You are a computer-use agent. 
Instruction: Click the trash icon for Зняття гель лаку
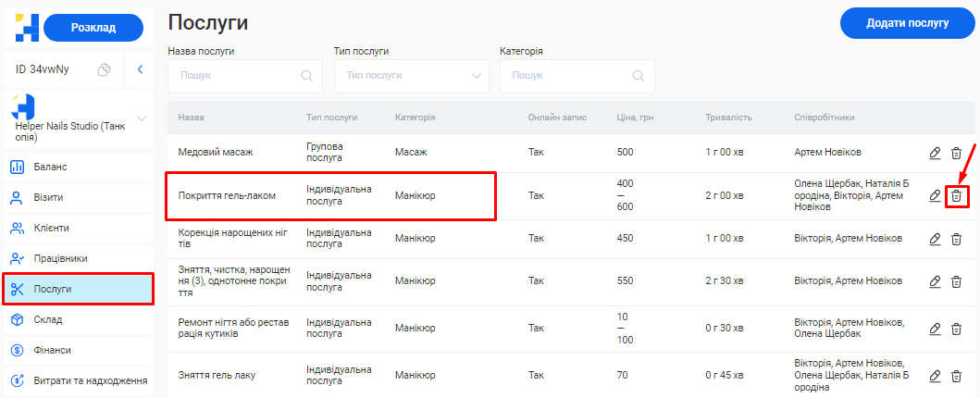pyautogui.click(x=957, y=376)
